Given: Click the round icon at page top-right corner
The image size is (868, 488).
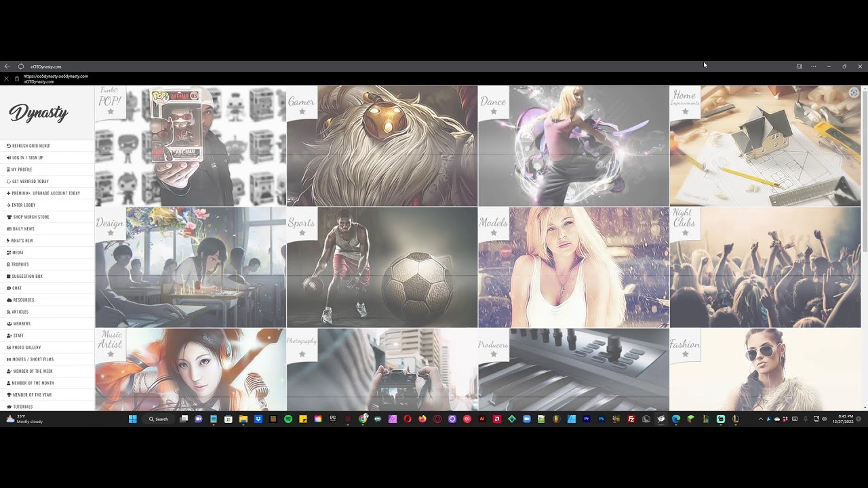Looking at the screenshot, I should click(x=854, y=93).
